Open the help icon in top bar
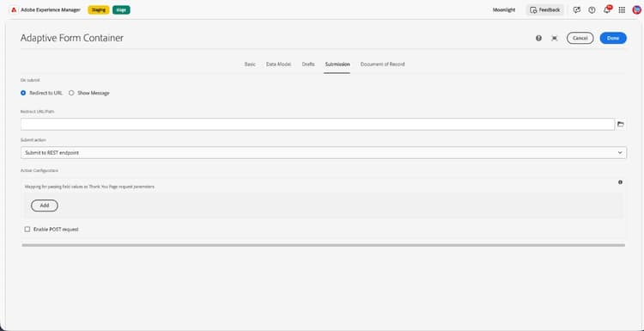The image size is (644, 331). pyautogui.click(x=592, y=9)
